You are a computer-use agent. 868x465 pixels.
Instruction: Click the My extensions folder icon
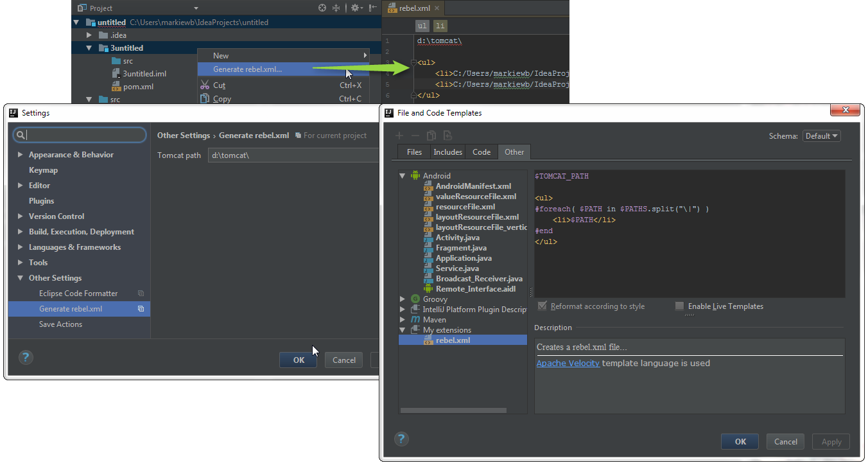pyautogui.click(x=415, y=329)
